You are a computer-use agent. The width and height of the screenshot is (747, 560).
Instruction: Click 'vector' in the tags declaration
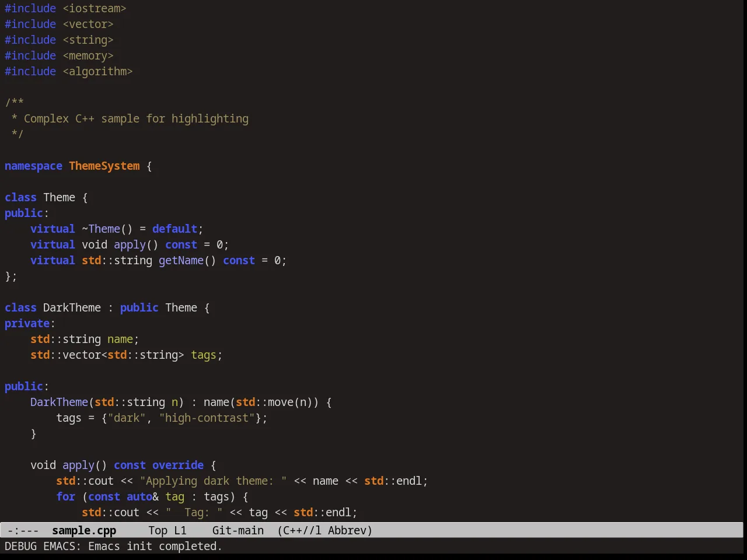82,355
